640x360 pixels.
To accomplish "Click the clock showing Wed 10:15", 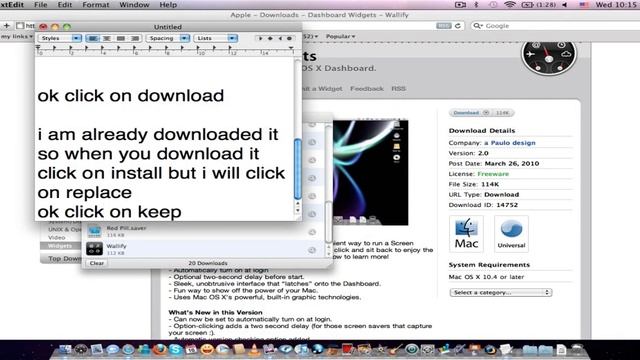I will tap(616, 5).
